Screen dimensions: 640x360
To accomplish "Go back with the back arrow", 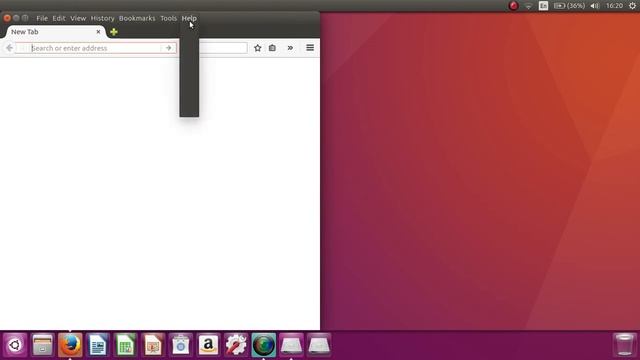I will 9,48.
